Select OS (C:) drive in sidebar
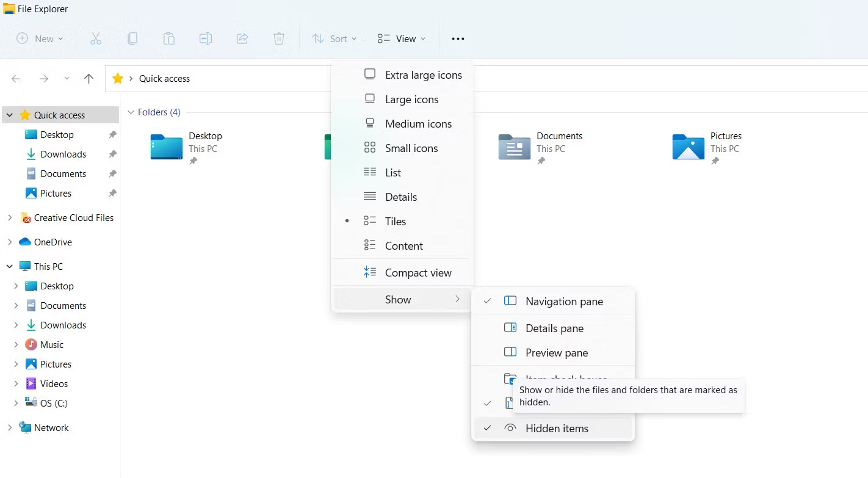 (x=54, y=404)
